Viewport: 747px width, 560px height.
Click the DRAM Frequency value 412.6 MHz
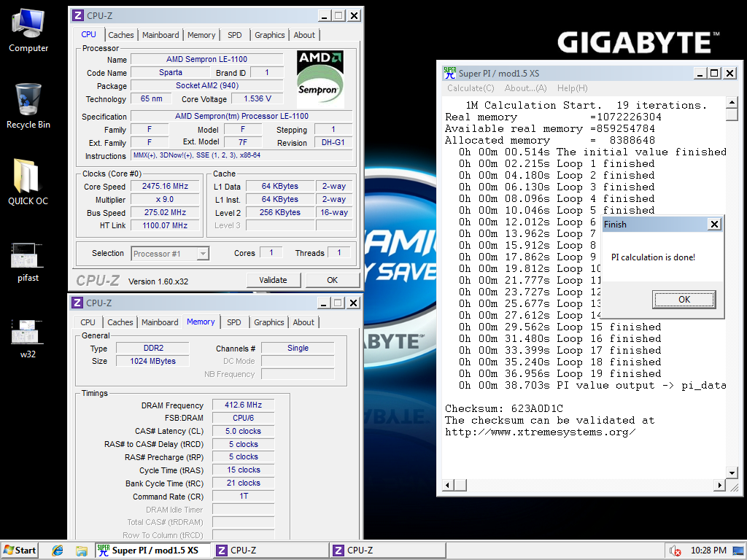tap(244, 405)
